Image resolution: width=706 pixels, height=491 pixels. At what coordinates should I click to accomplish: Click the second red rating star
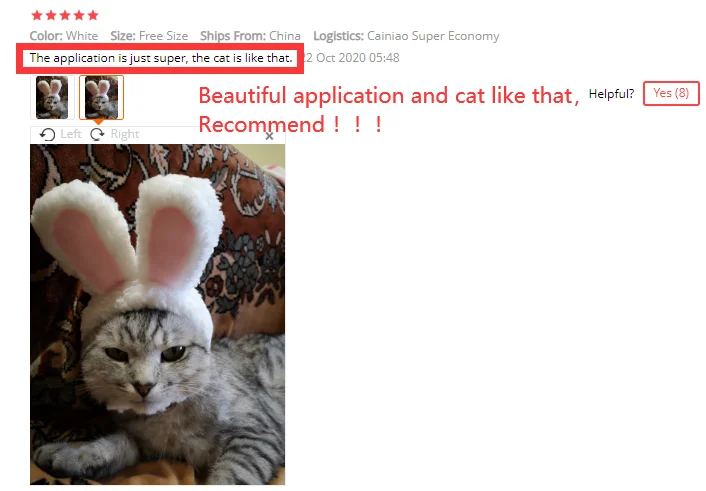[x=51, y=15]
